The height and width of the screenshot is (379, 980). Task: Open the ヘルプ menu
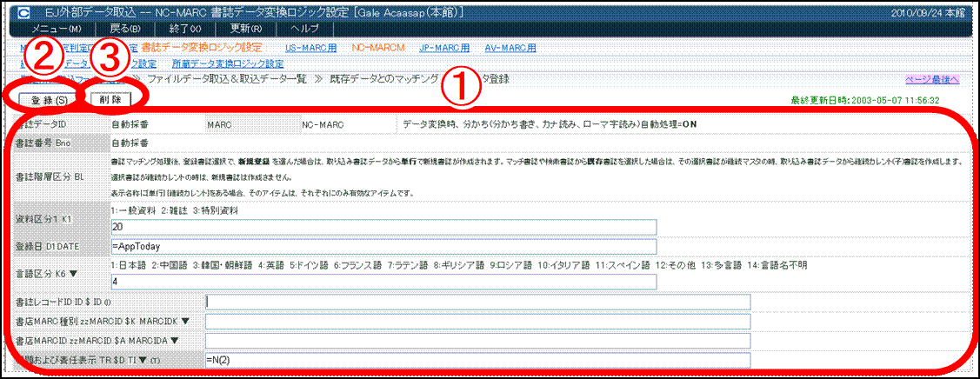click(x=303, y=29)
